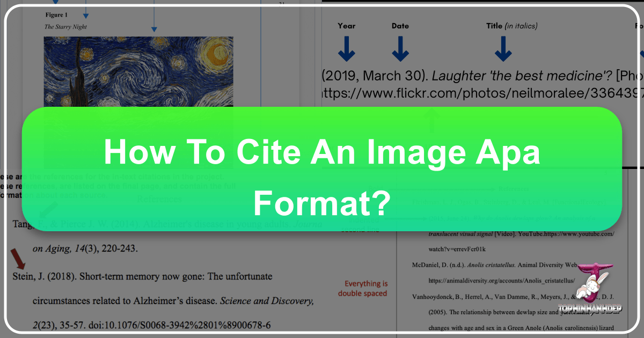Click the Everything is double spaced note
This screenshot has width=644, height=338.
363,288
